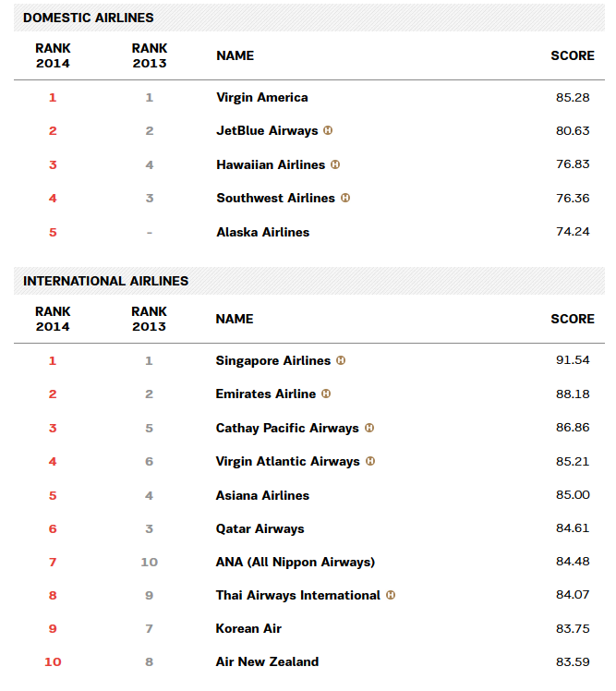Screen dimensions: 616x691
Task: Click the icon beside Singapore Airlines
Action: pos(341,360)
